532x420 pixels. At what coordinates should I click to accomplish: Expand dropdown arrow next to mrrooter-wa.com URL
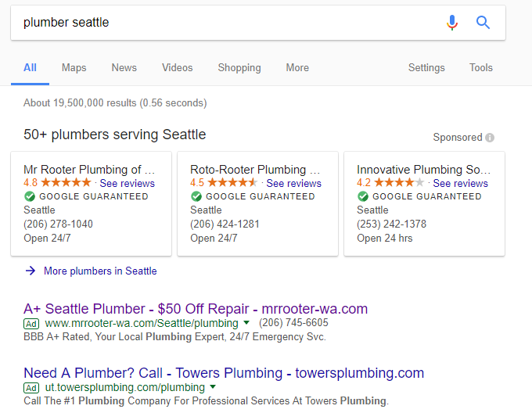click(x=246, y=322)
